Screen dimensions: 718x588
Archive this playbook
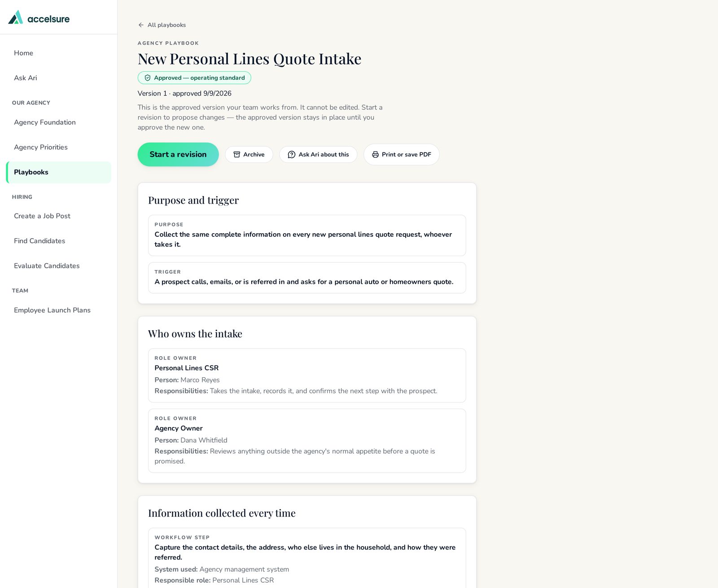point(249,154)
